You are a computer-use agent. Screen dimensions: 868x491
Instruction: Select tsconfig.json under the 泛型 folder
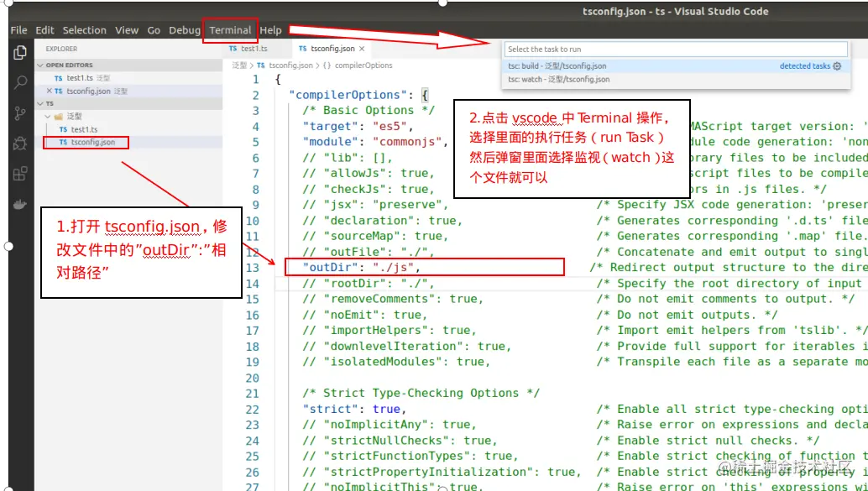point(129,142)
